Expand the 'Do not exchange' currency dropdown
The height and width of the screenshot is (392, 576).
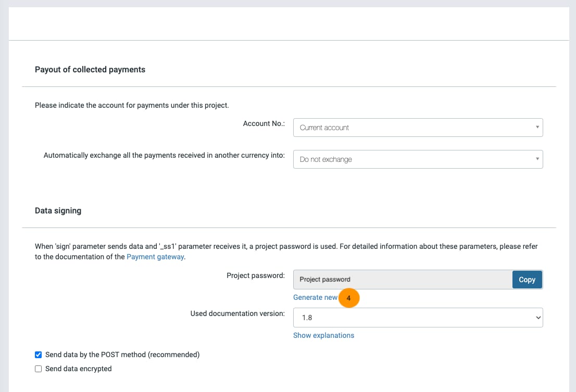pos(418,159)
